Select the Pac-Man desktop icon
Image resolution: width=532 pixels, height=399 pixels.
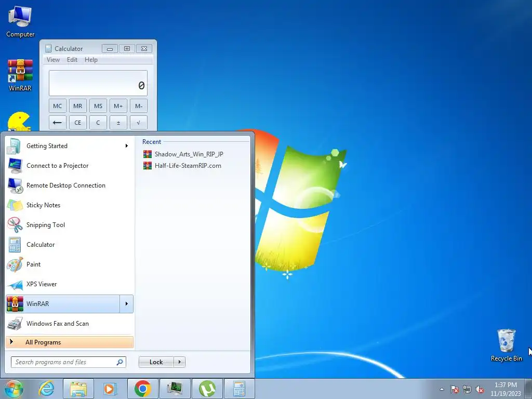(x=19, y=122)
